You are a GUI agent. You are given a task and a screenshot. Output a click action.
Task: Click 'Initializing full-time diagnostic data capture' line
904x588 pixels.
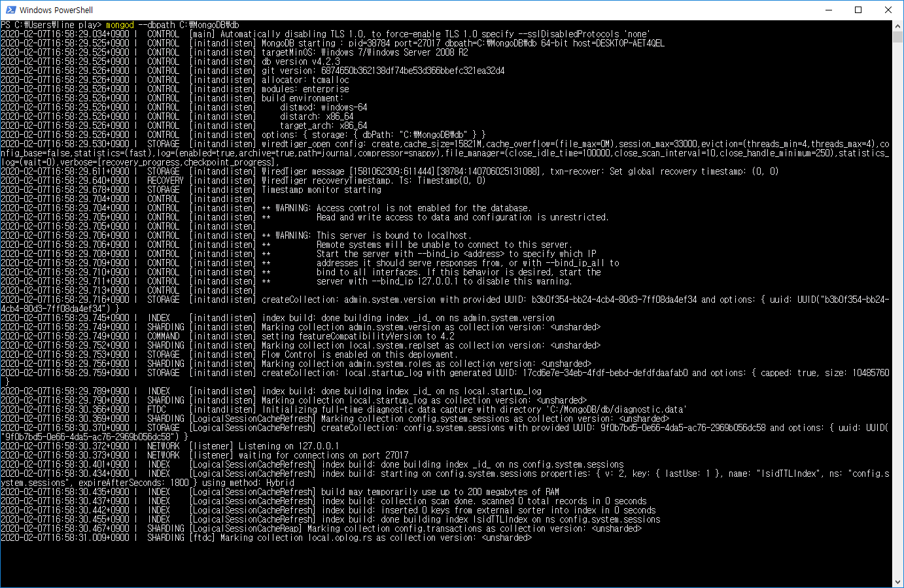point(474,409)
